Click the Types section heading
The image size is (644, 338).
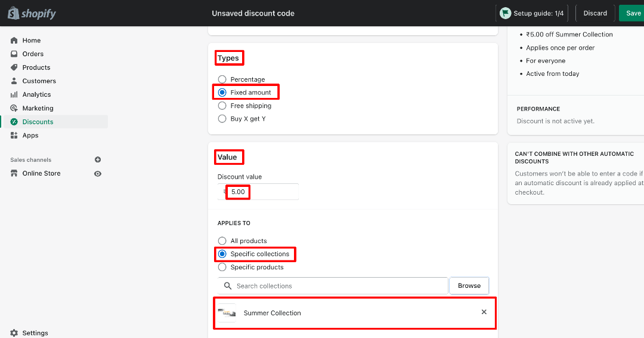tap(228, 58)
